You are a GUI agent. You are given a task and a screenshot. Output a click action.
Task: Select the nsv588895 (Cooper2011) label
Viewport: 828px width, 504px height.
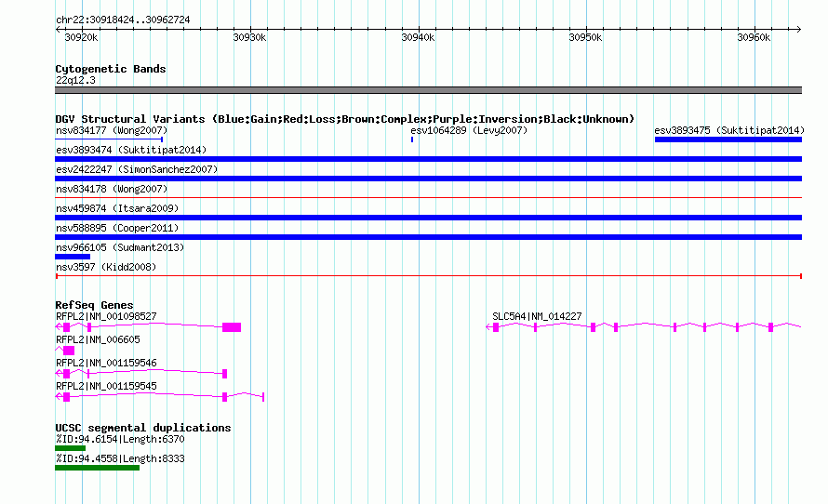(x=117, y=228)
